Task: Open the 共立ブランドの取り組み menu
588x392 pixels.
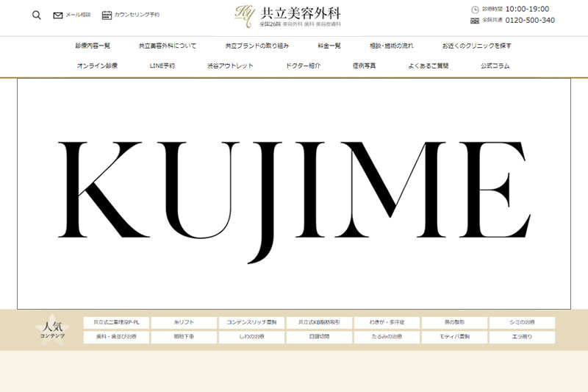Action: coord(257,46)
